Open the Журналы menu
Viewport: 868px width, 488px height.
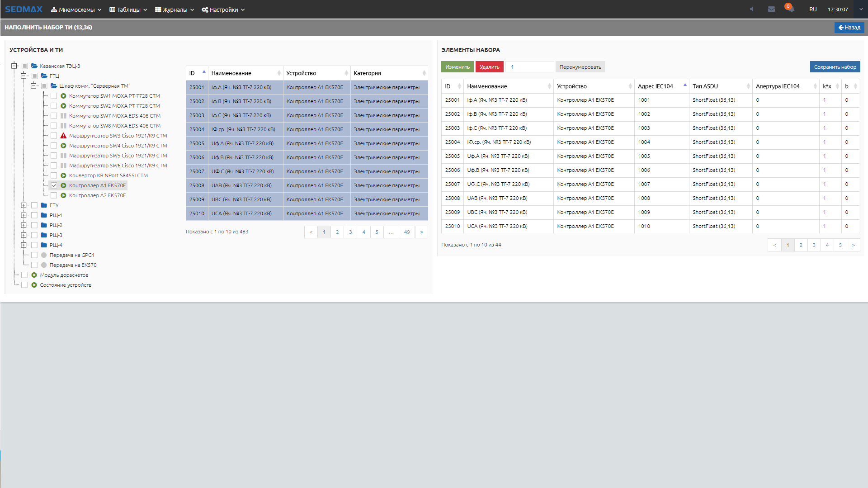(175, 9)
